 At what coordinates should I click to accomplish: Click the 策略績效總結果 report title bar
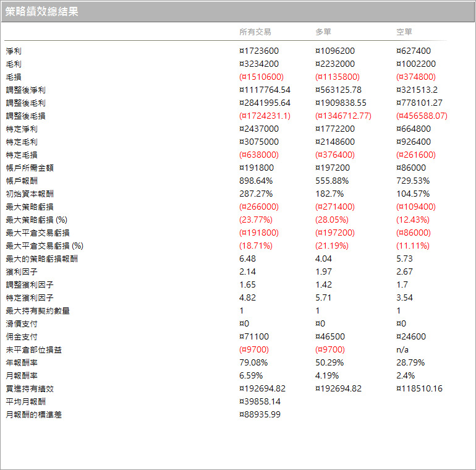(237, 12)
